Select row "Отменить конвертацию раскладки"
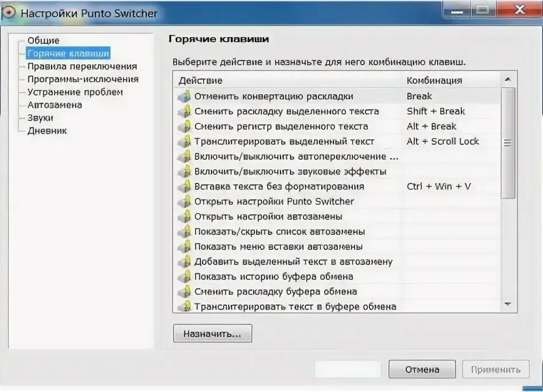This screenshot has height=392, width=543. (337, 96)
